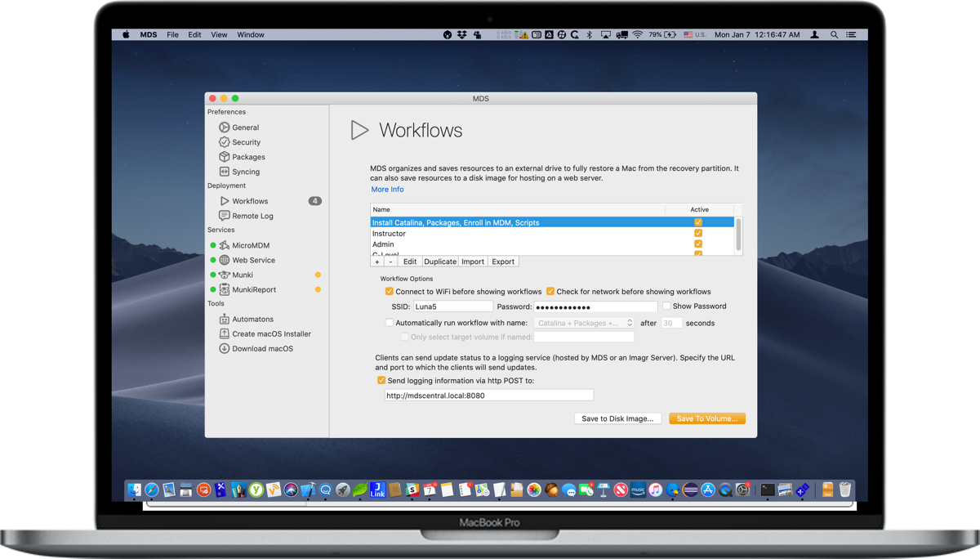Click the logging URL field
The image size is (980, 559).
[489, 396]
